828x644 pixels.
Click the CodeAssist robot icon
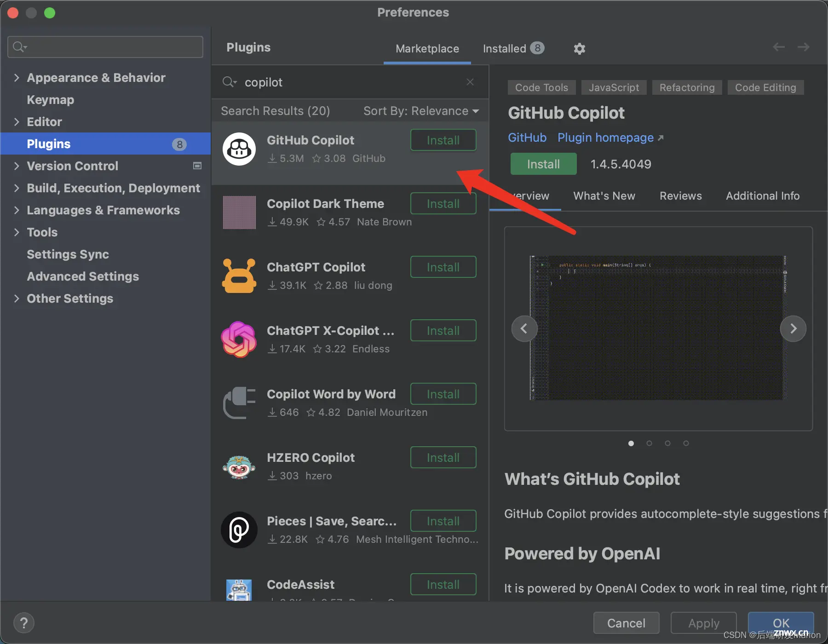[239, 590]
